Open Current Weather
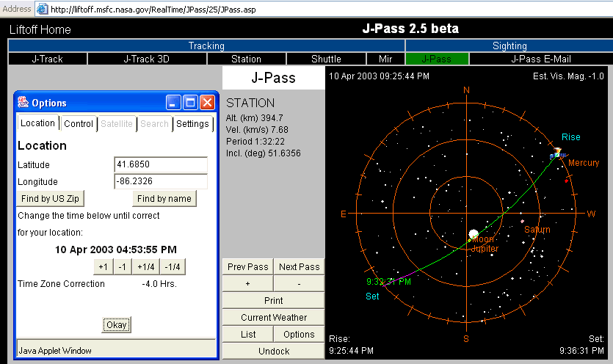Image resolution: width=613 pixels, height=364 pixels. click(274, 318)
